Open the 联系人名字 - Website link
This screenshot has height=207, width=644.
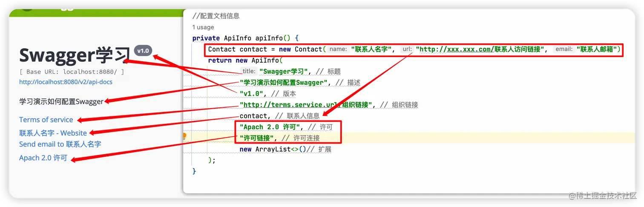[x=53, y=133]
